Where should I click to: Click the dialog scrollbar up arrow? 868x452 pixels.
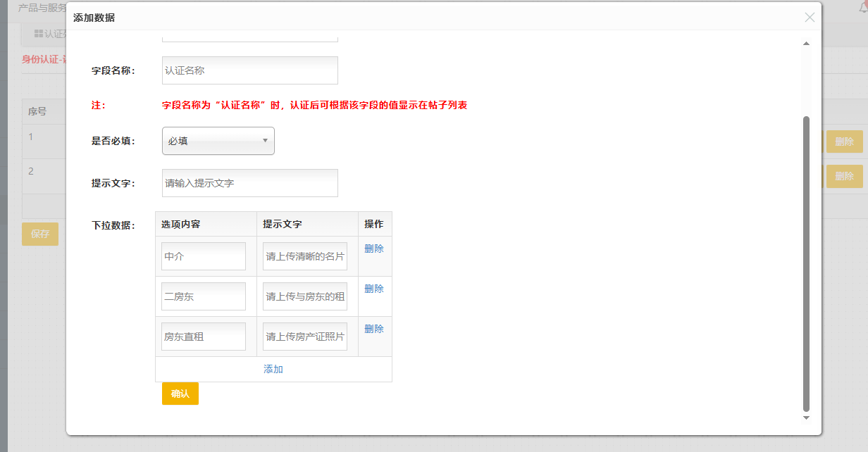(807, 44)
